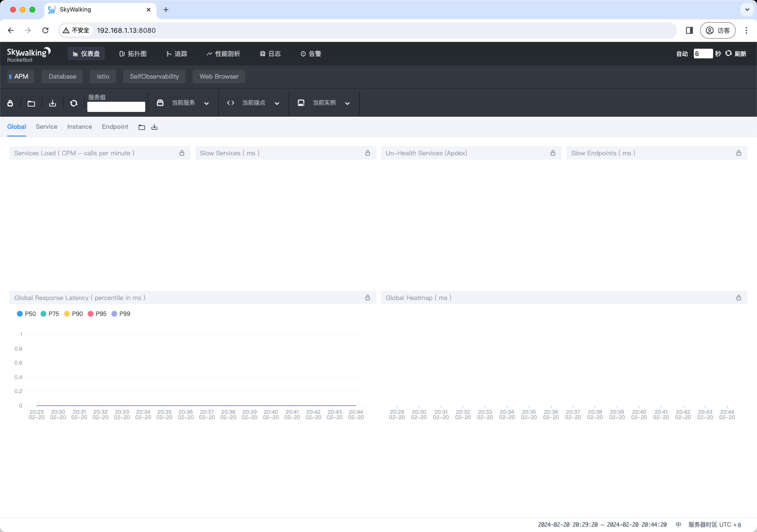Screen dimensions: 757x532
Task: Toggle the 自动 auto refresh switch
Action: (682, 54)
